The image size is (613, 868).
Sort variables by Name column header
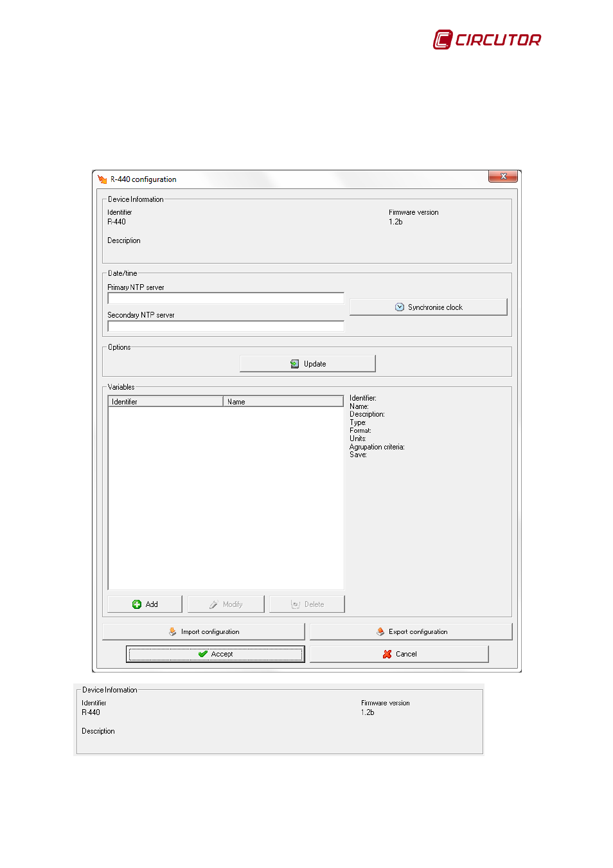click(x=283, y=401)
